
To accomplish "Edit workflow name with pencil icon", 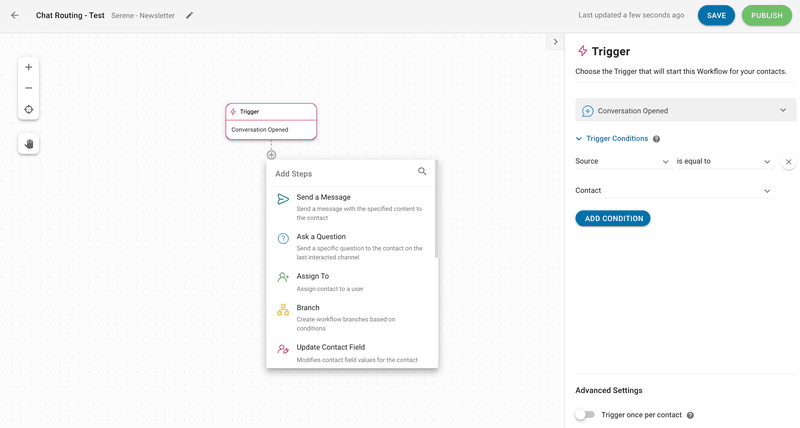I will coord(189,15).
